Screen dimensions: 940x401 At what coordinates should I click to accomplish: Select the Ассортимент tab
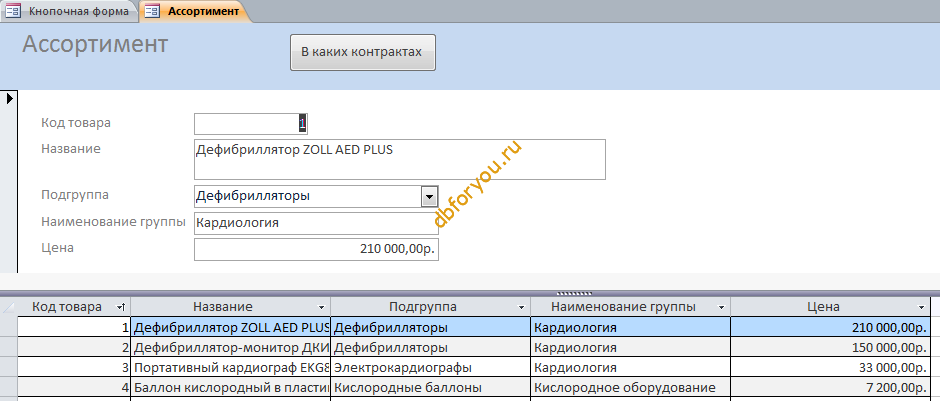[195, 11]
